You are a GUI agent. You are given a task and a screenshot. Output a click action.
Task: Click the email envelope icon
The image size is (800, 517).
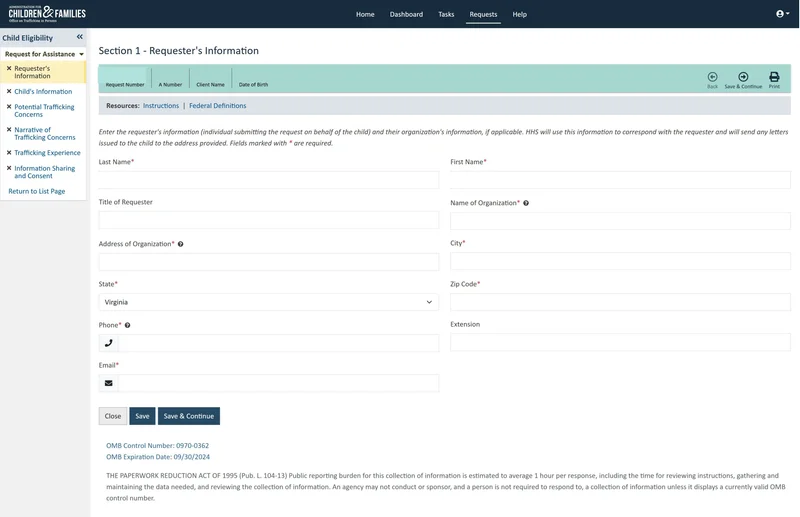click(109, 383)
